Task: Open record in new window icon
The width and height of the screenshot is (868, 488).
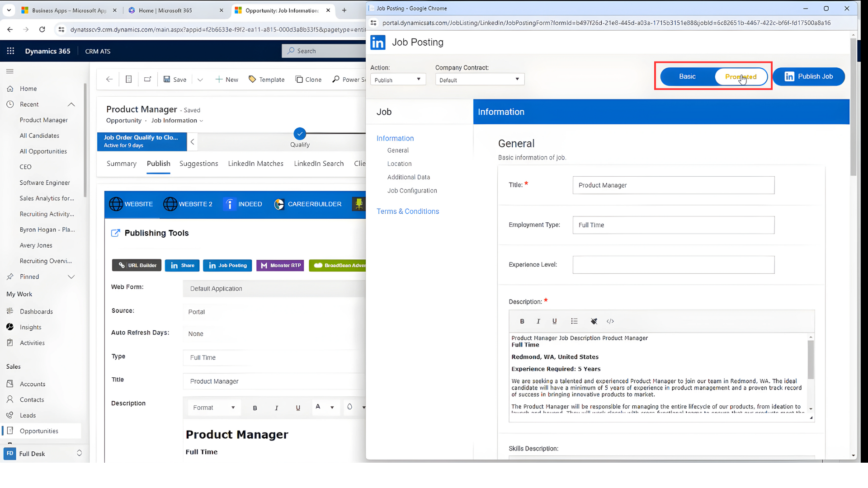Action: (147, 80)
